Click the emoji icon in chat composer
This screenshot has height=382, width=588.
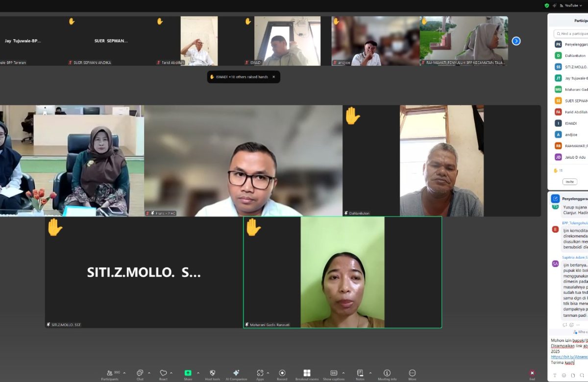click(564, 376)
